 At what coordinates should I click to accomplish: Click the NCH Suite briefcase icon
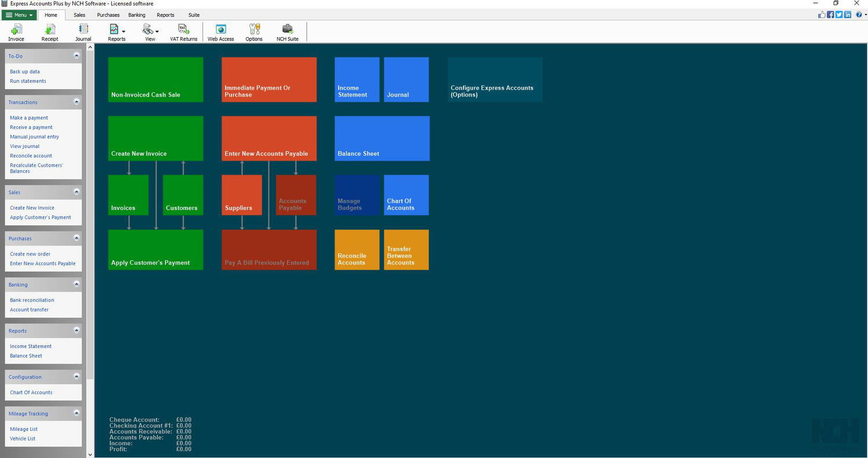click(287, 30)
